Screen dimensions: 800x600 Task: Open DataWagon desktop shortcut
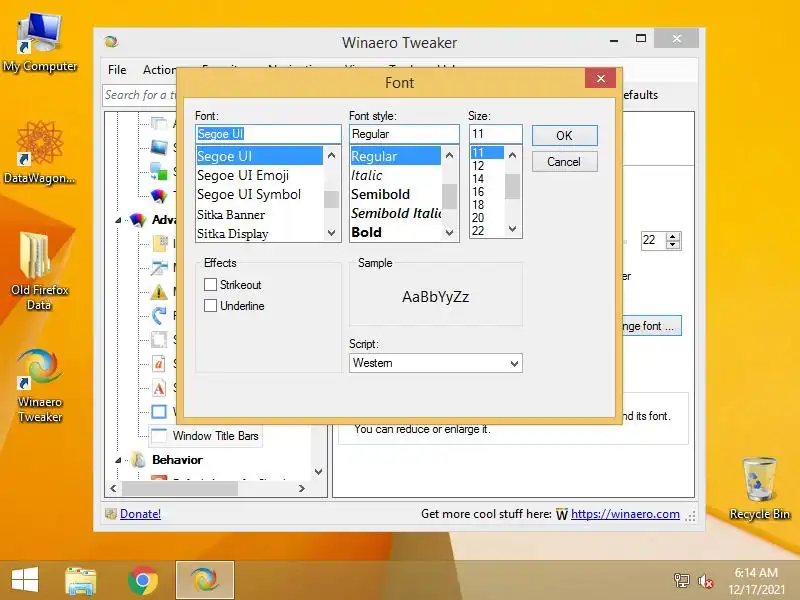40,153
